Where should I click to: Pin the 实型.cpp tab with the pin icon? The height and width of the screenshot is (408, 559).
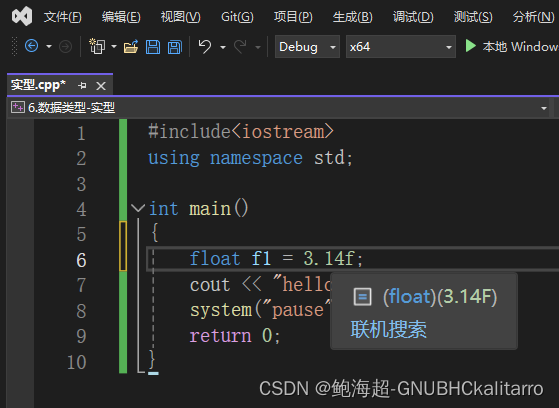tap(82, 86)
